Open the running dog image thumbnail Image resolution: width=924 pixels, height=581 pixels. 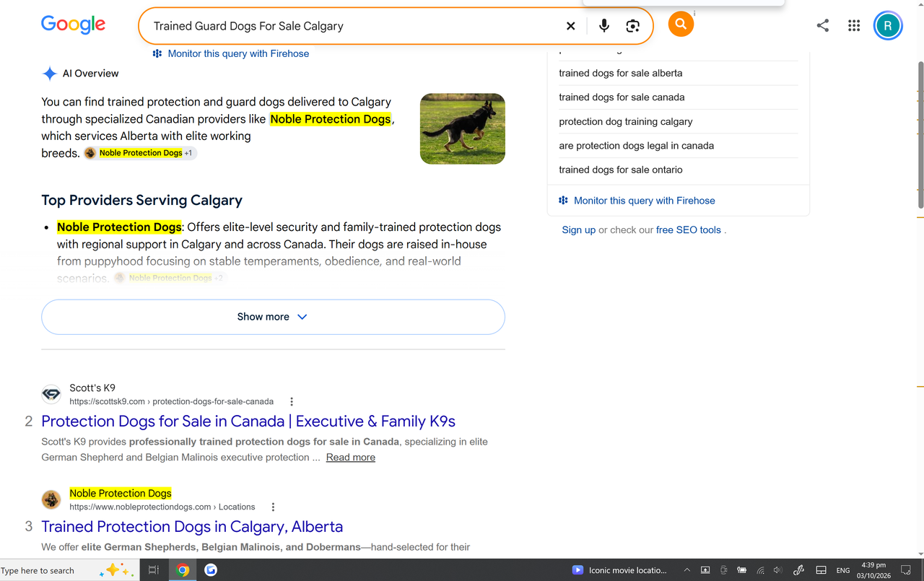coord(463,128)
